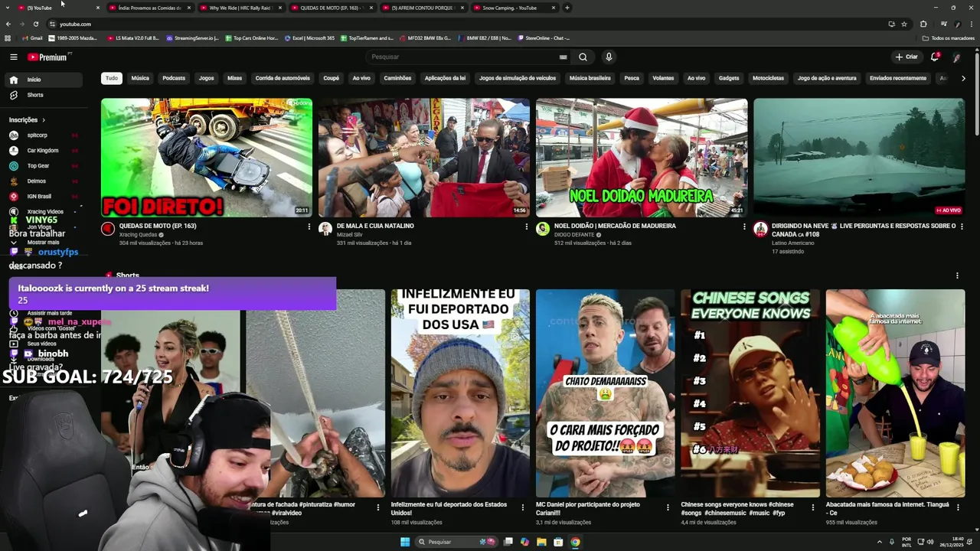The height and width of the screenshot is (551, 980).
Task: Open the Deimos subscription channel
Action: pos(44,181)
